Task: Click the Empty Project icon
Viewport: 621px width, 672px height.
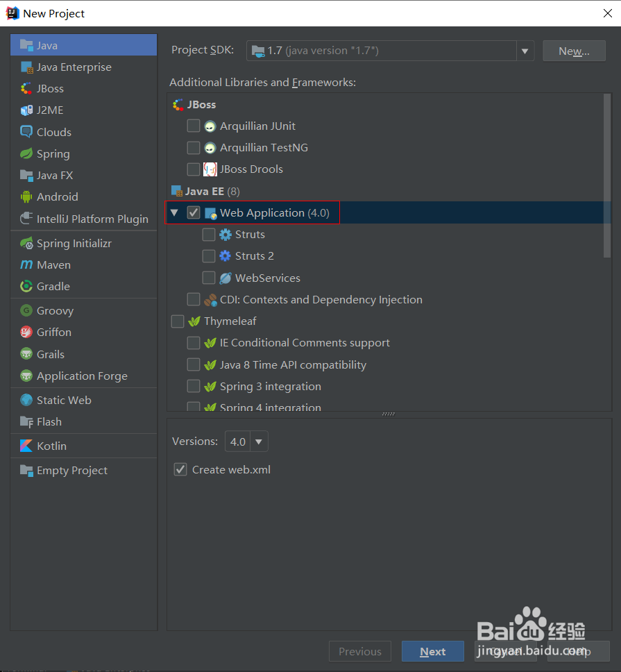Action: 26,470
